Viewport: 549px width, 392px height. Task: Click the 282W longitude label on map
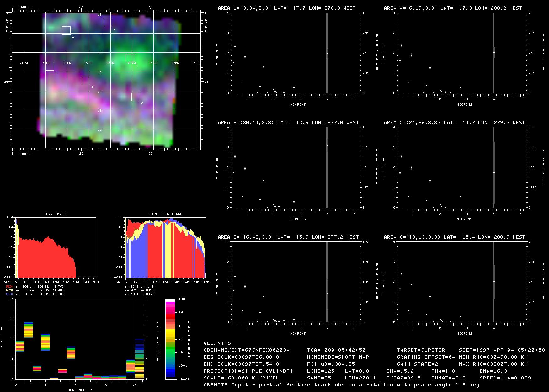pos(24,63)
